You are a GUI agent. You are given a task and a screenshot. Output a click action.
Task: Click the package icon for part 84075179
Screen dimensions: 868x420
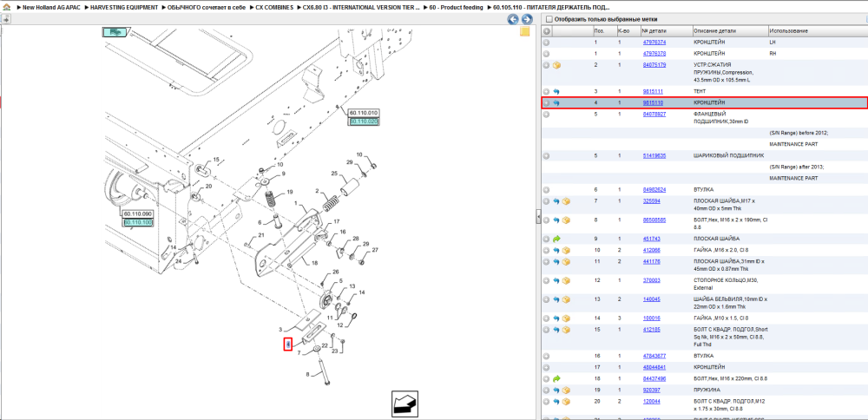557,65
